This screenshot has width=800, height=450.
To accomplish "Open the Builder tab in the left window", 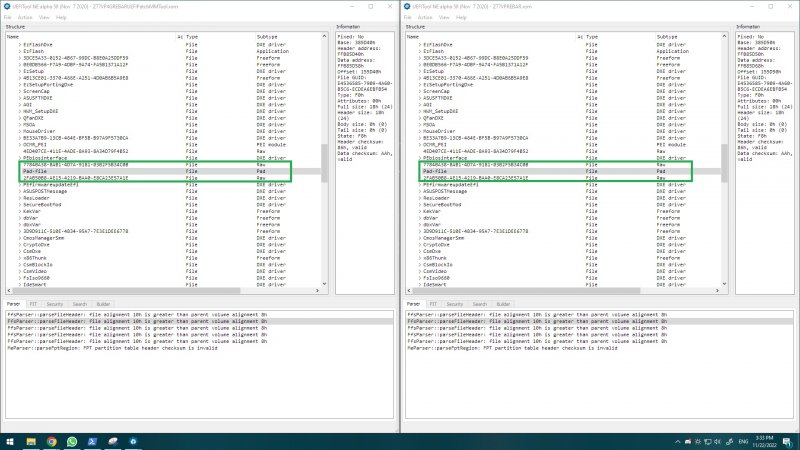I will pos(104,303).
